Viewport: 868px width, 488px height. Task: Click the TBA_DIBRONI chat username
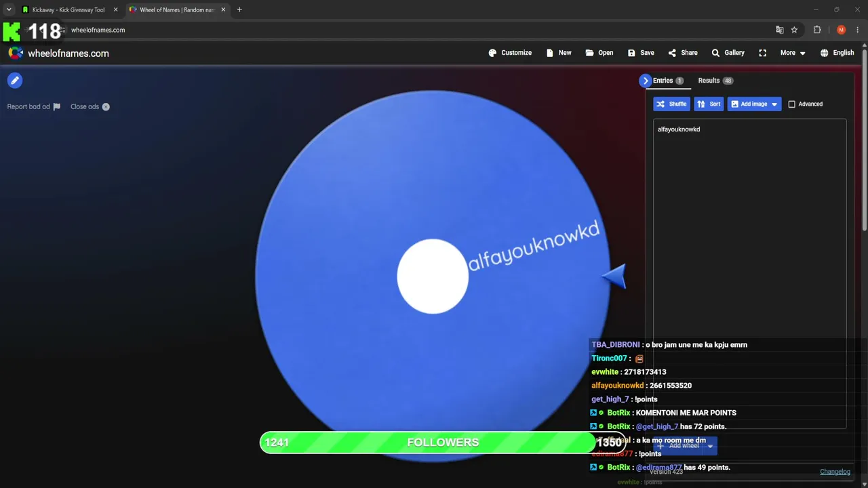pyautogui.click(x=615, y=345)
